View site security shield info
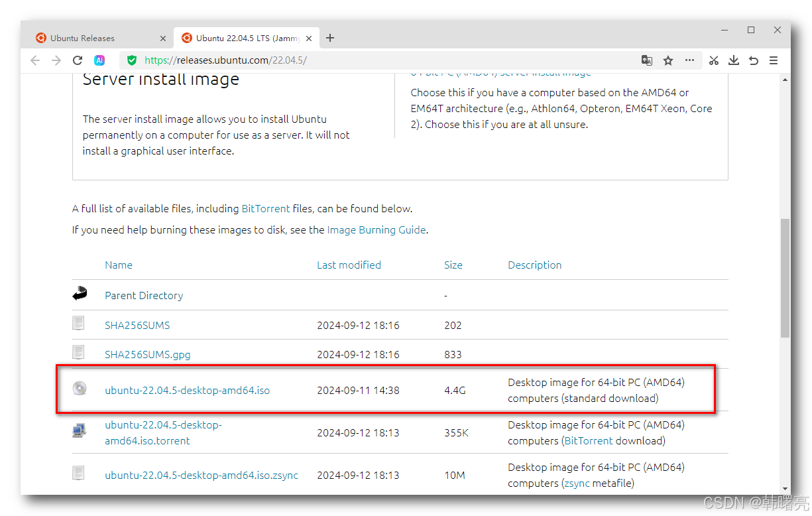This screenshot has height=516, width=812. click(132, 60)
